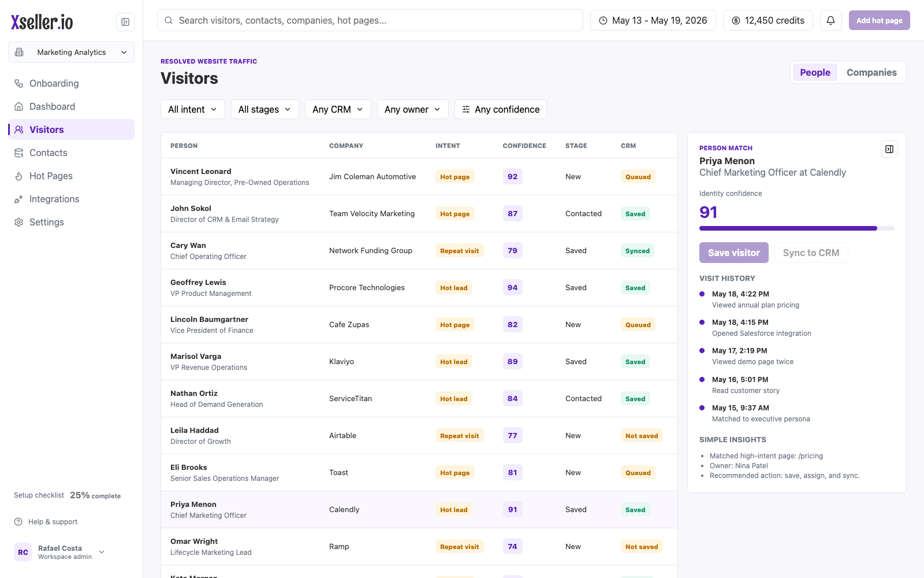Click Help & support question icon
Image resolution: width=924 pixels, height=578 pixels.
click(x=18, y=521)
